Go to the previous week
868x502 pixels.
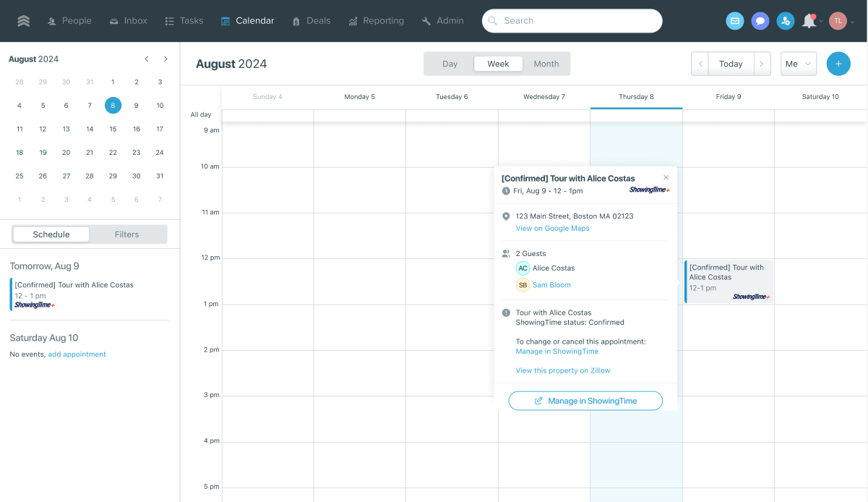pos(700,64)
